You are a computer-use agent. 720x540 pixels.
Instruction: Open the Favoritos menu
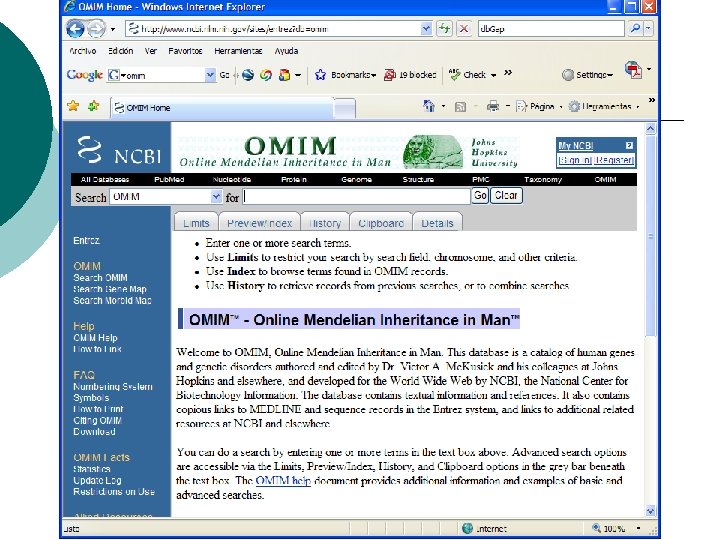tap(185, 51)
